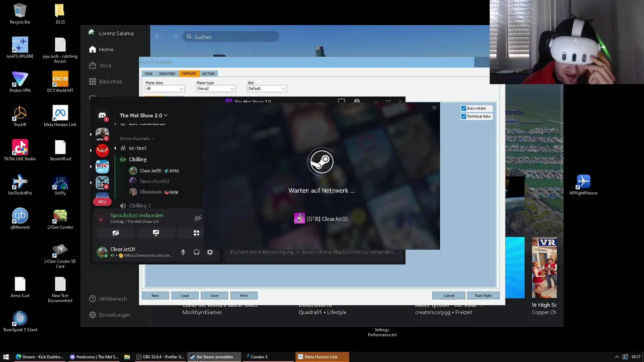Select the Chilling voice channel
Viewport: 644px width, 362px height.
pos(137,159)
